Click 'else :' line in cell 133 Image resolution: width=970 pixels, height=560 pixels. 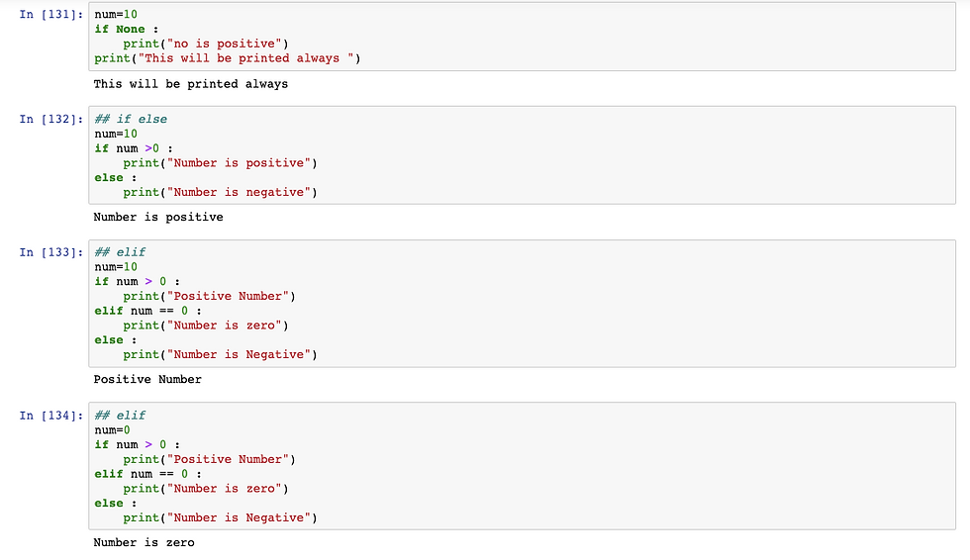pos(116,340)
